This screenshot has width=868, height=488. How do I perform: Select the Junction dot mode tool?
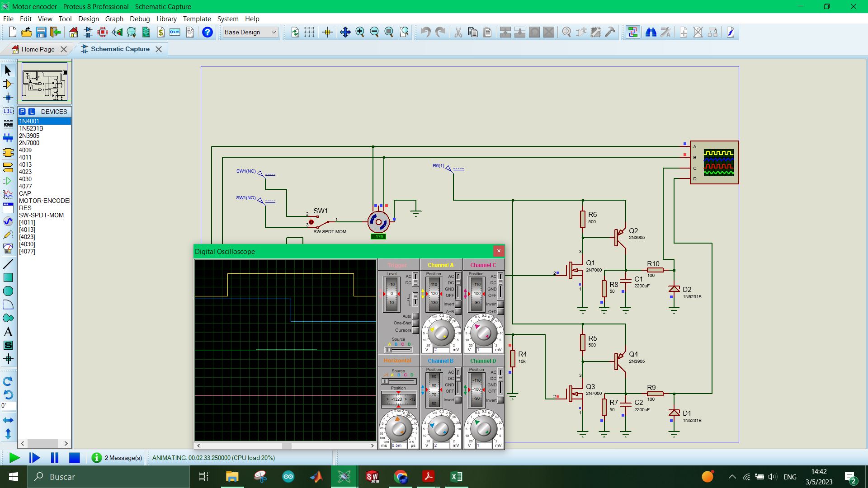[8, 98]
